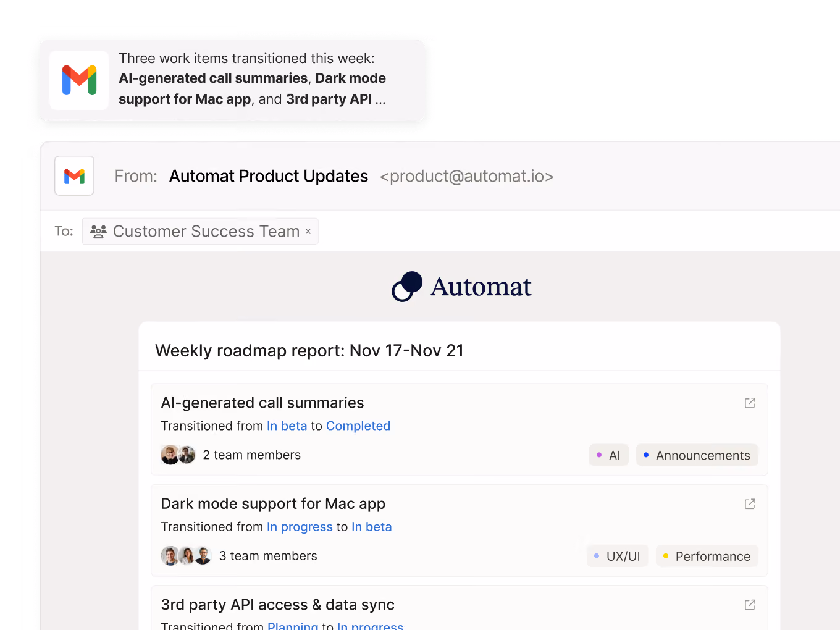Click the group icon in Customer Success Team chip

[x=98, y=232]
